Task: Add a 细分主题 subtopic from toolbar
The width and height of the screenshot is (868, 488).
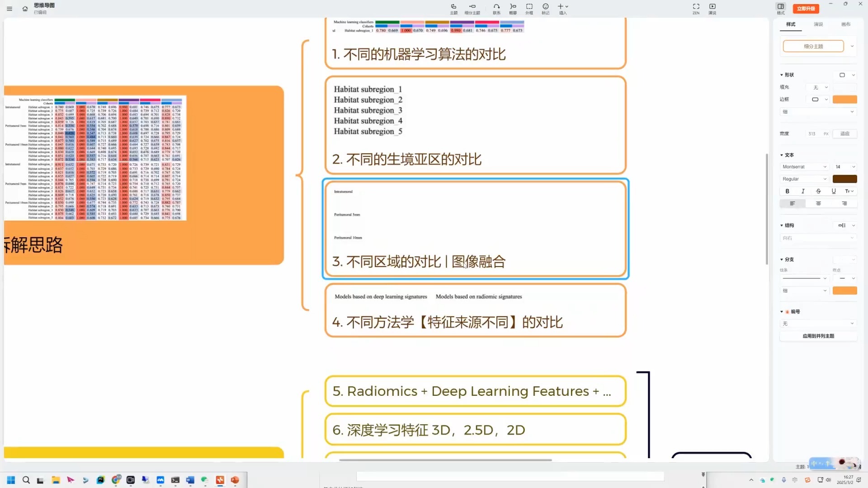Action: 472,9
